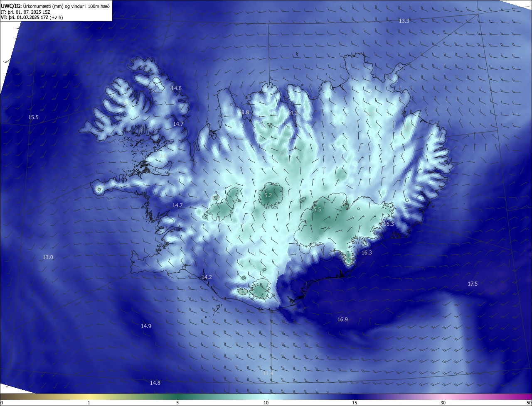Select the 'IT: þri. 01. 07. 2025 15Z' line
532x406 pixels.
[x=25, y=12]
